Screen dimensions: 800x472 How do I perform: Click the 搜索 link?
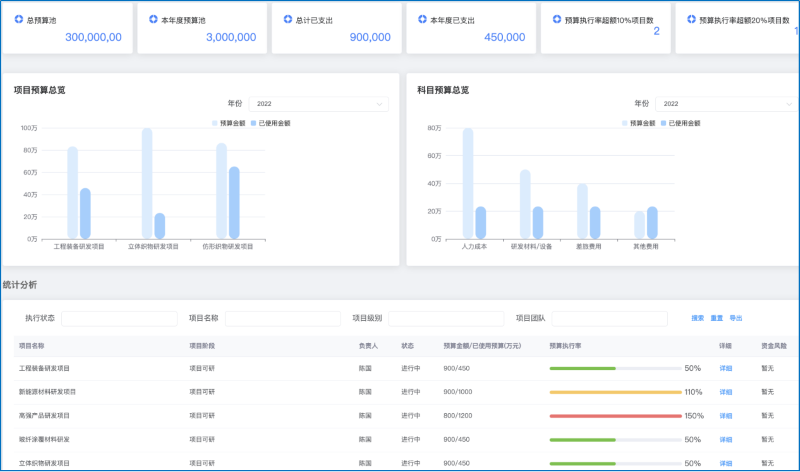click(697, 318)
